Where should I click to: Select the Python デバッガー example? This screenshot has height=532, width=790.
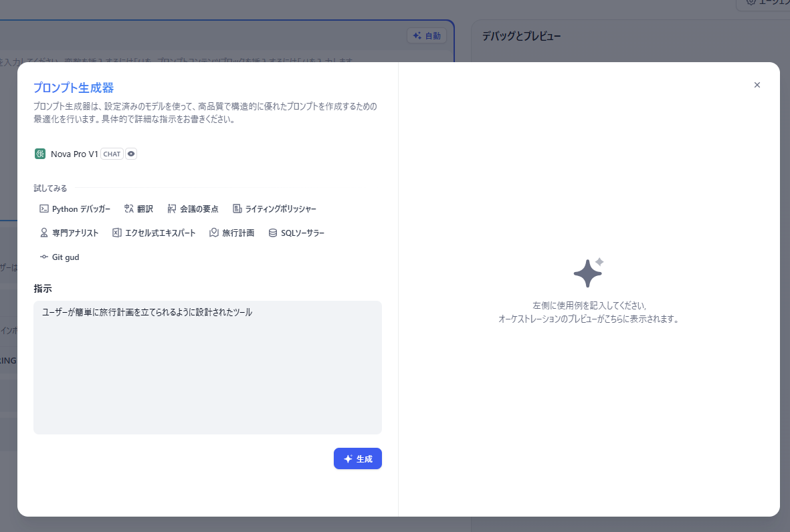click(x=75, y=209)
